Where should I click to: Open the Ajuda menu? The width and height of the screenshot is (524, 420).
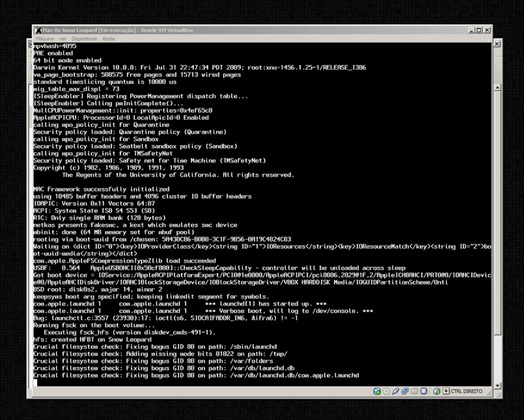pyautogui.click(x=108, y=39)
